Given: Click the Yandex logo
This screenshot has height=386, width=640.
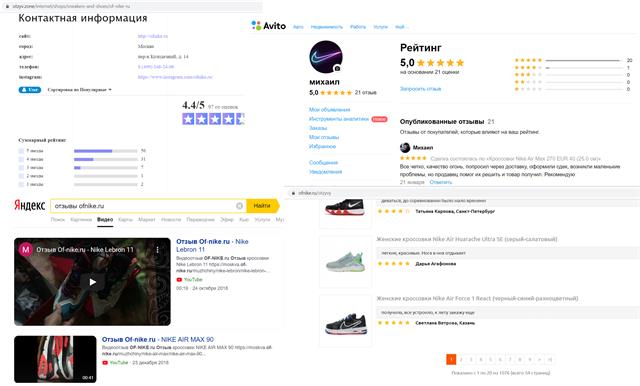Looking at the screenshot, I should [x=29, y=205].
